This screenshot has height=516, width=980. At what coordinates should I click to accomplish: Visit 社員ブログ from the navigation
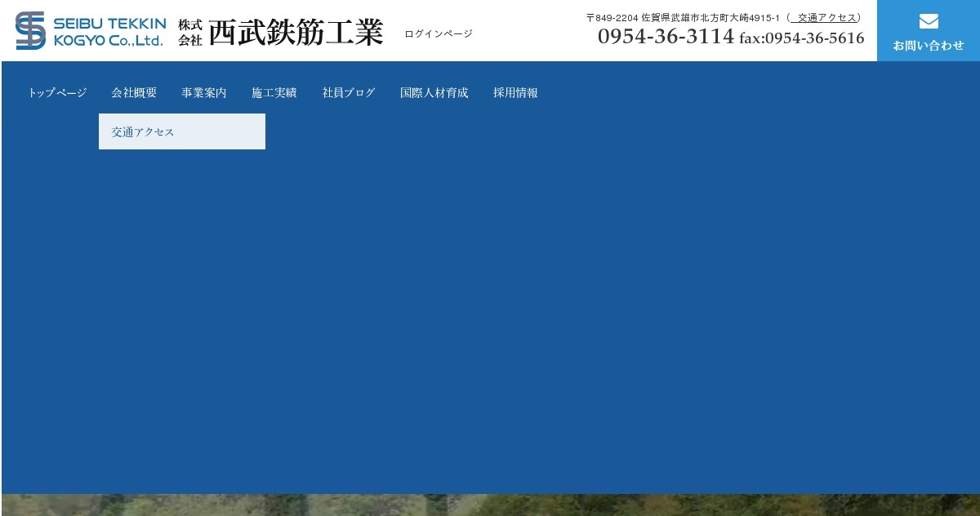(349, 93)
